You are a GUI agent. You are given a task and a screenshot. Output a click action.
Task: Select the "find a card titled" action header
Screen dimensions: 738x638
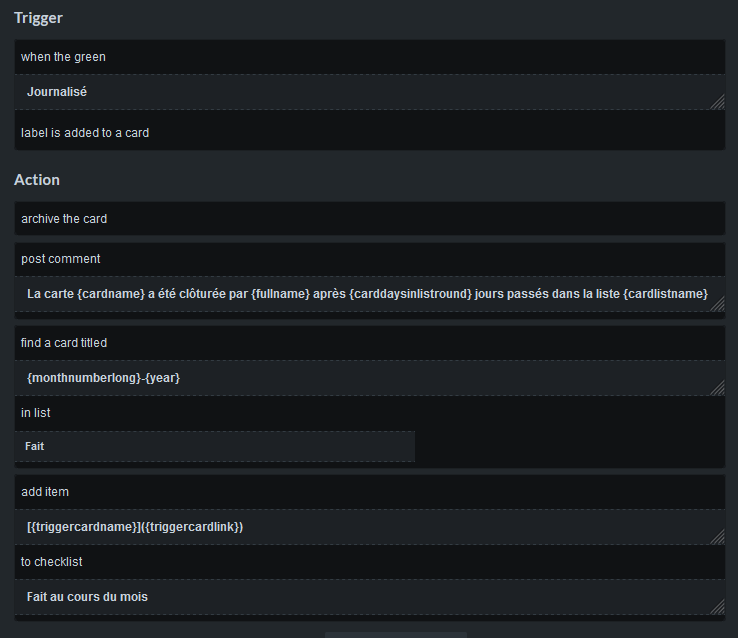(64, 343)
